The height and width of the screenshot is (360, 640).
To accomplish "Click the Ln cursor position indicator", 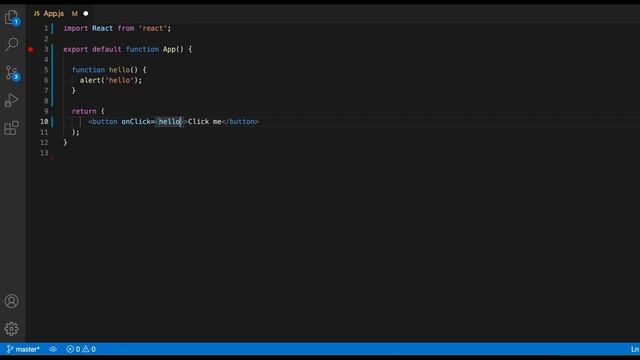I will tap(635, 349).
